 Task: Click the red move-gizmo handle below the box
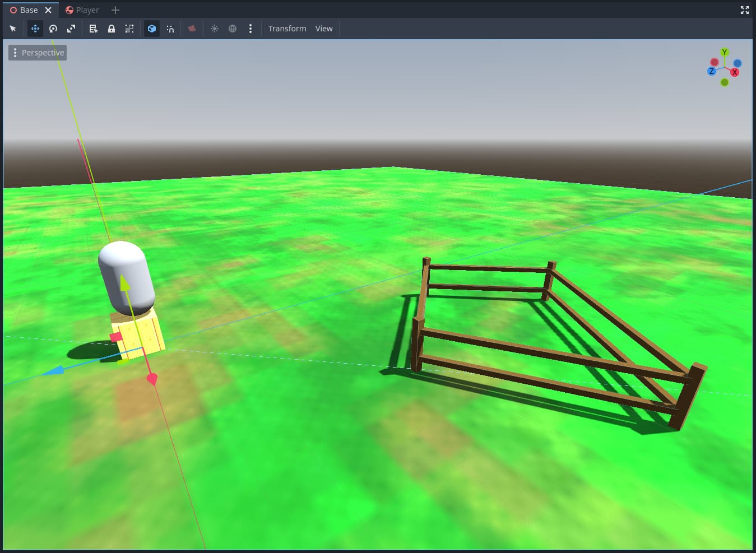click(x=152, y=379)
